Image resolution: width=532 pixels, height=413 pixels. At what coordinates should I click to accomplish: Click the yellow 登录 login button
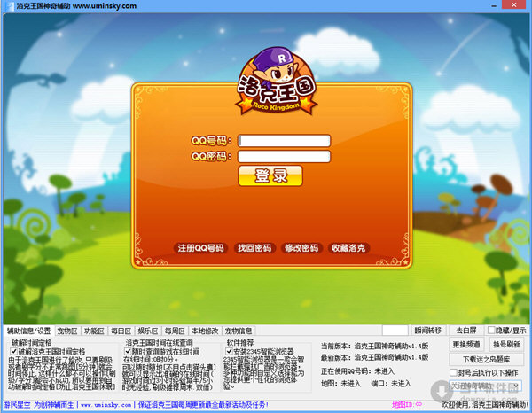coord(270,175)
